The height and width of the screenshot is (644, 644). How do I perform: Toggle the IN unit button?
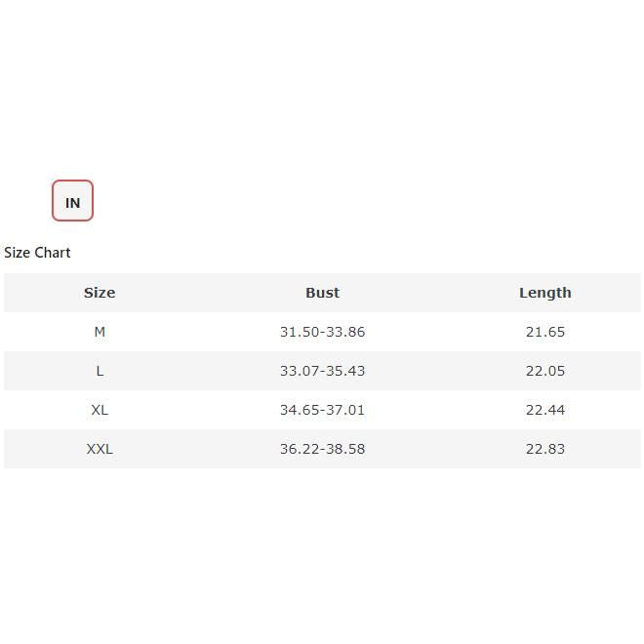tap(72, 201)
